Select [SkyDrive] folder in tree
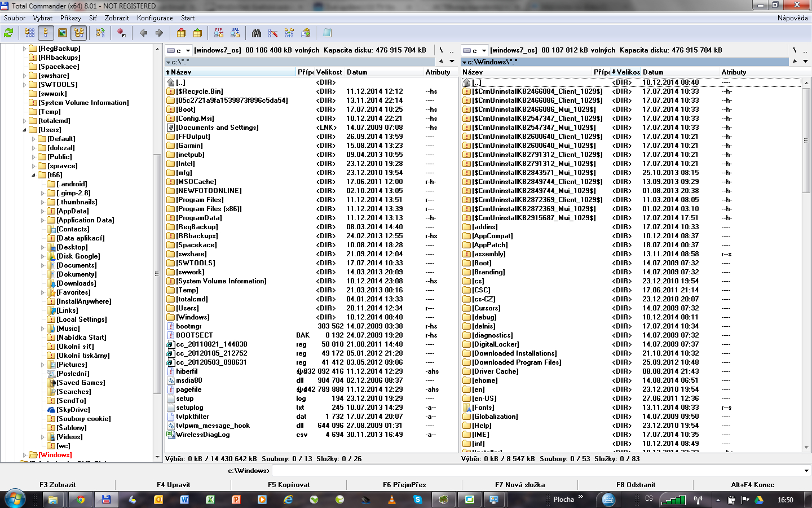The image size is (812, 508). tap(73, 410)
